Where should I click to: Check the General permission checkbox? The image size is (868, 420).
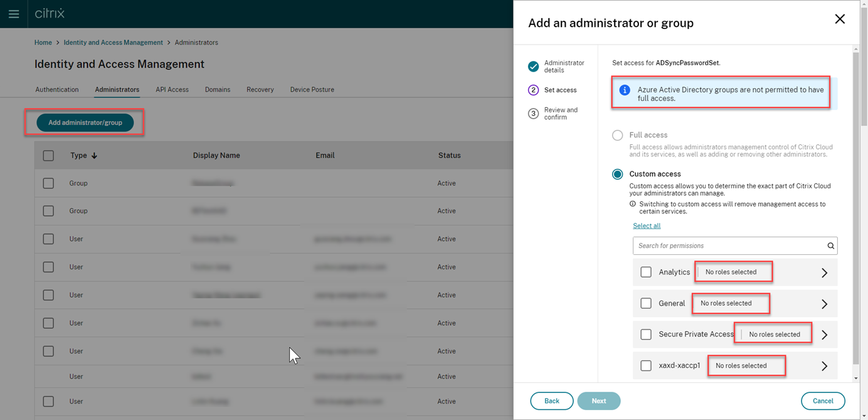[646, 303]
